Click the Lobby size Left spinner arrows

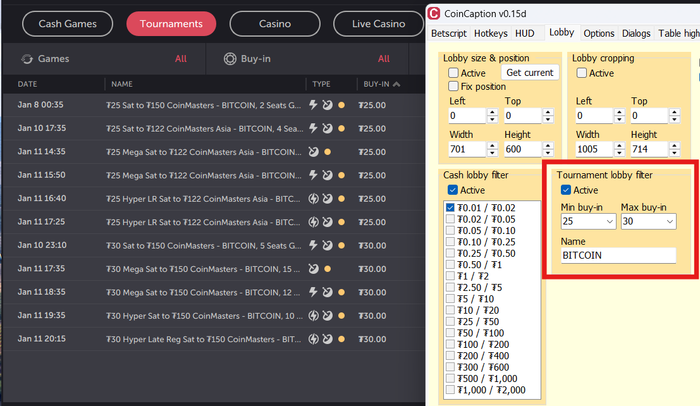click(x=492, y=116)
